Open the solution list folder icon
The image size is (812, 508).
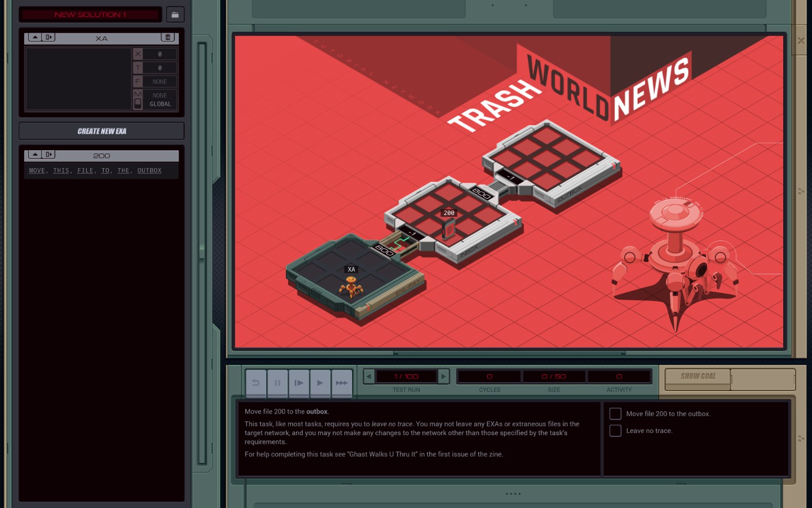[175, 15]
